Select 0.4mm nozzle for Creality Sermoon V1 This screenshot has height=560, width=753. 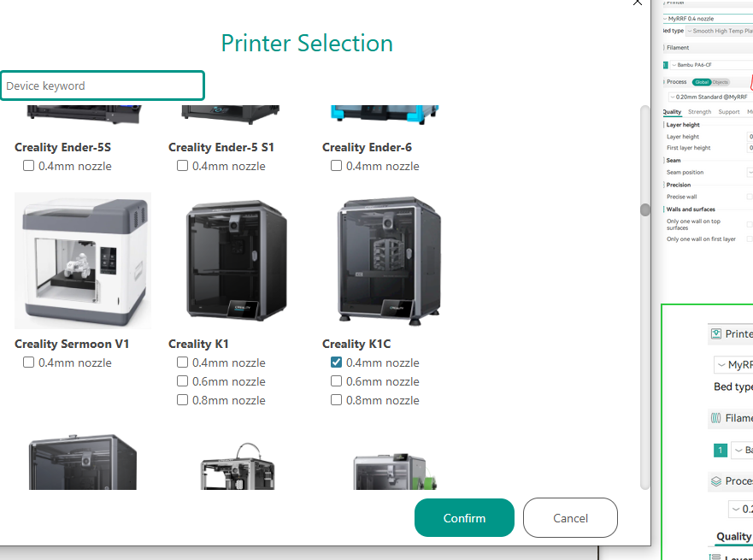click(29, 363)
